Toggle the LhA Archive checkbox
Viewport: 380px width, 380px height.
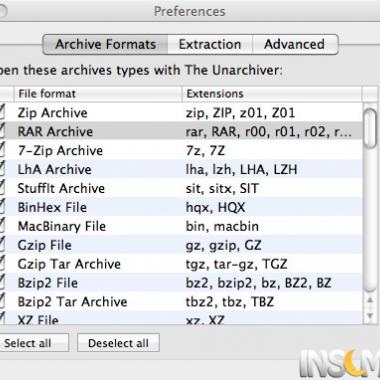tap(2, 169)
